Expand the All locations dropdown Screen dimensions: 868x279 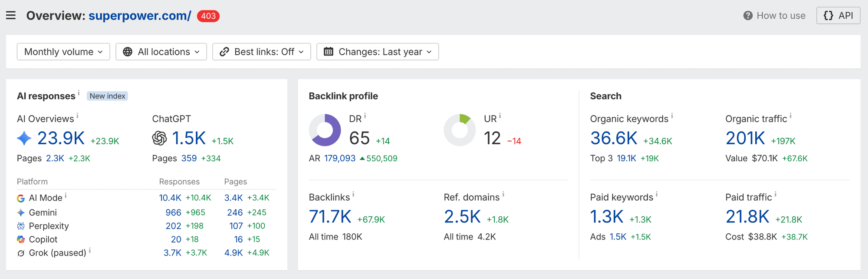click(x=161, y=52)
